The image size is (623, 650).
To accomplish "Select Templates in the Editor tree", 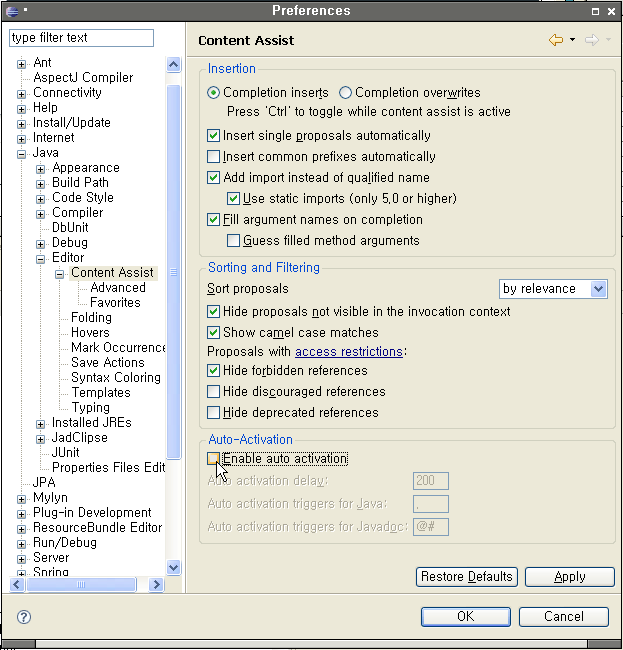I will point(101,393).
